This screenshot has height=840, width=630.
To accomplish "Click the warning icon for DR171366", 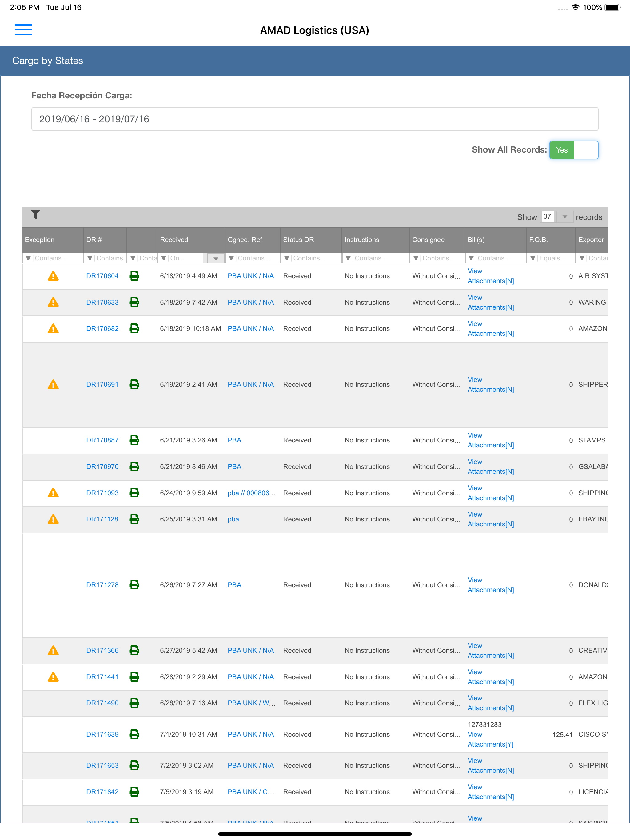I will pyautogui.click(x=53, y=651).
